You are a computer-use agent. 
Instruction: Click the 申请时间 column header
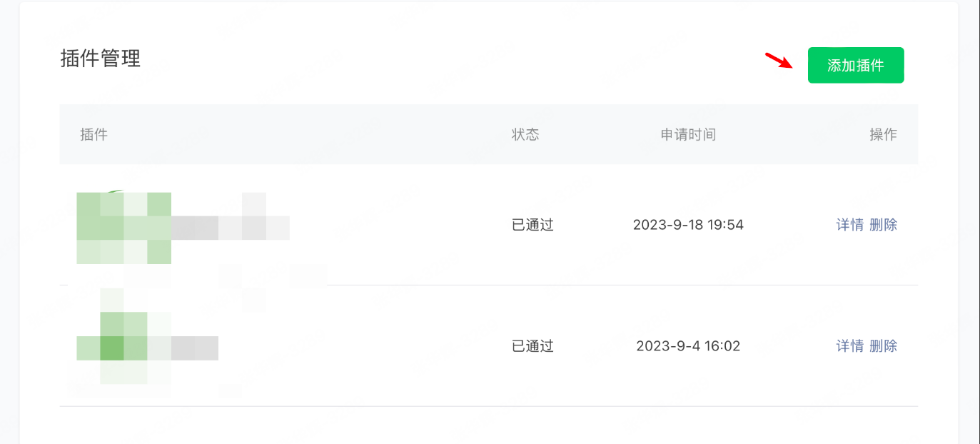click(688, 134)
